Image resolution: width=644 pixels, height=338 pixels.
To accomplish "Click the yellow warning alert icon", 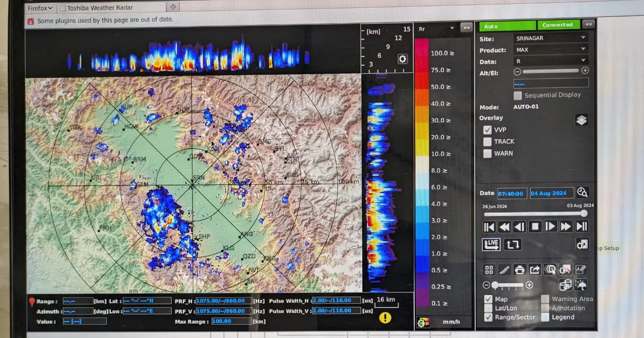I will click(385, 318).
